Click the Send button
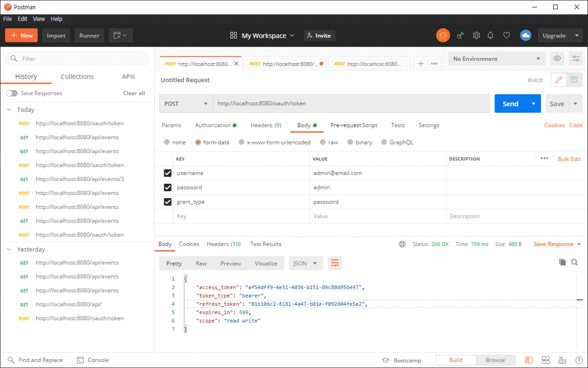This screenshot has width=588, height=368. 511,104
